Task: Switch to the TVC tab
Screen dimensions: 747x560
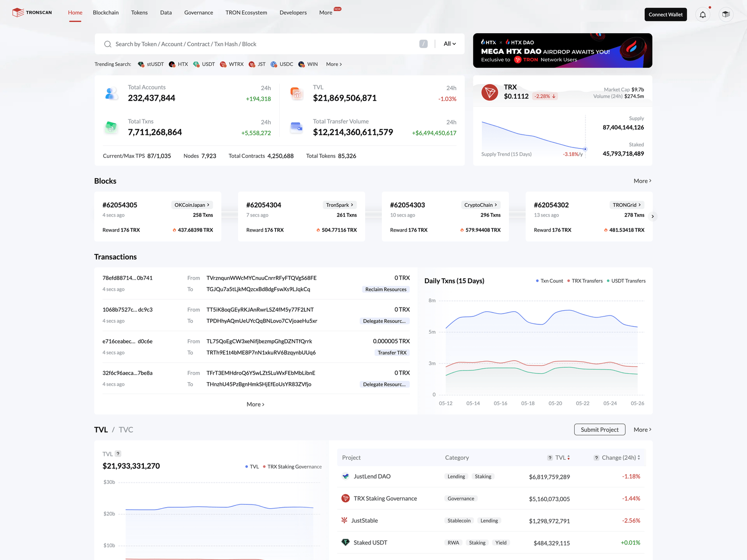Action: [x=126, y=430]
